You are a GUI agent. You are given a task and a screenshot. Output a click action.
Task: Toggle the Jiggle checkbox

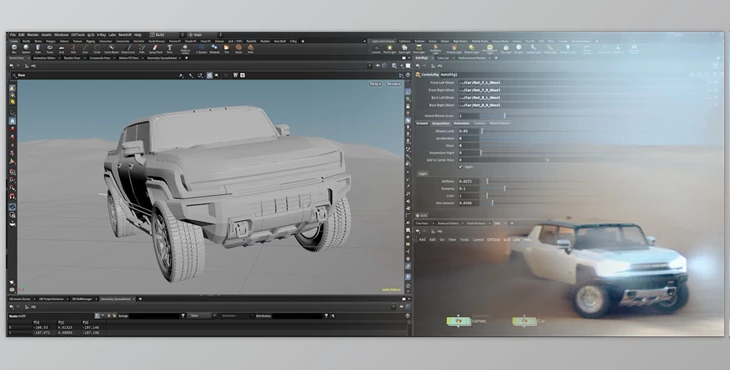tap(461, 167)
